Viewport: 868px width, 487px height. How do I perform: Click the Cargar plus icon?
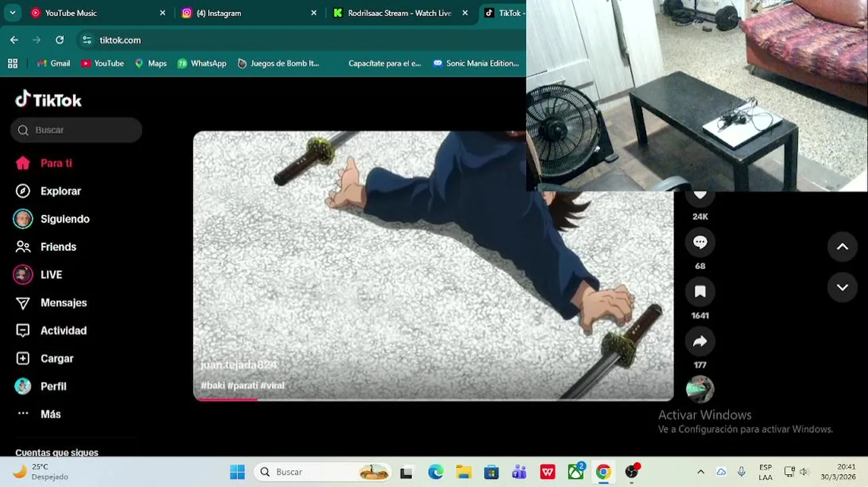click(x=23, y=358)
